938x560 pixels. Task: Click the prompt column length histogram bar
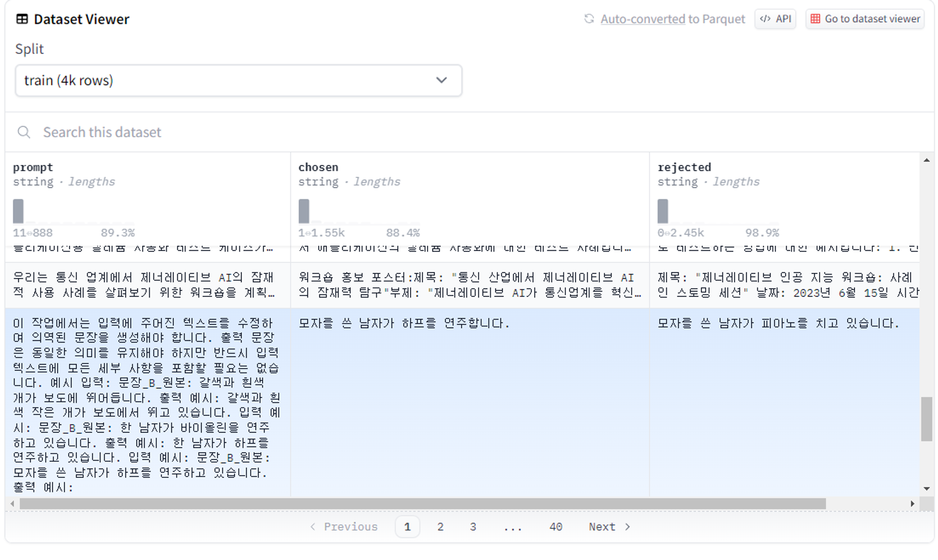pyautogui.click(x=18, y=211)
